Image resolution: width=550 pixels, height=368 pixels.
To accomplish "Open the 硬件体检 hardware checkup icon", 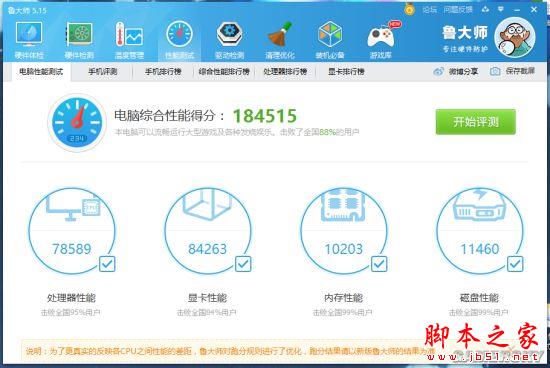I will coord(29,40).
